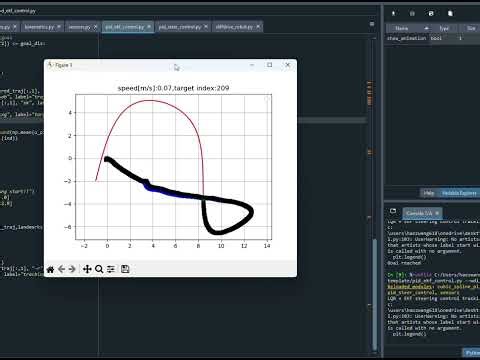The width and height of the screenshot is (480, 360).
Task: Click the save data icon in Variable Explorer
Action: pyautogui.click(x=431, y=13)
